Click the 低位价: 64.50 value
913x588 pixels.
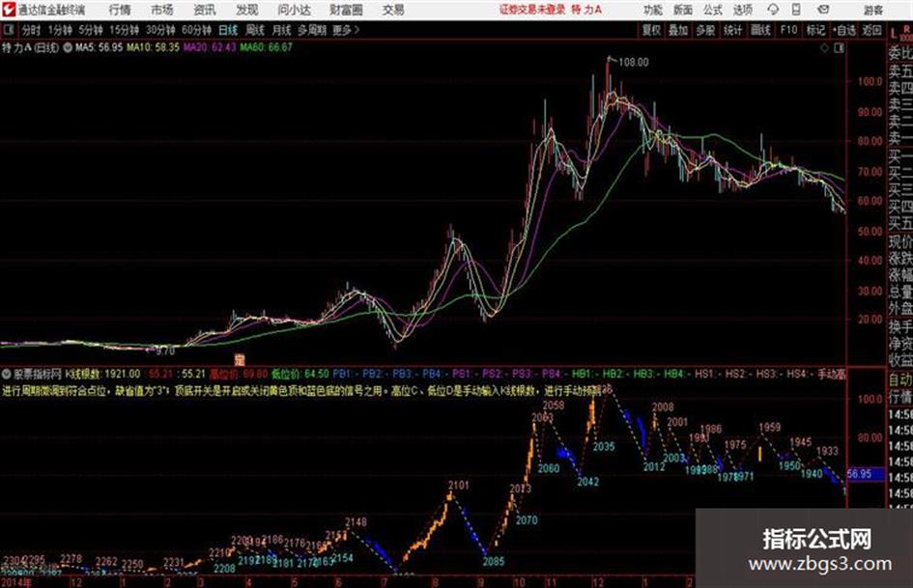pyautogui.click(x=300, y=374)
